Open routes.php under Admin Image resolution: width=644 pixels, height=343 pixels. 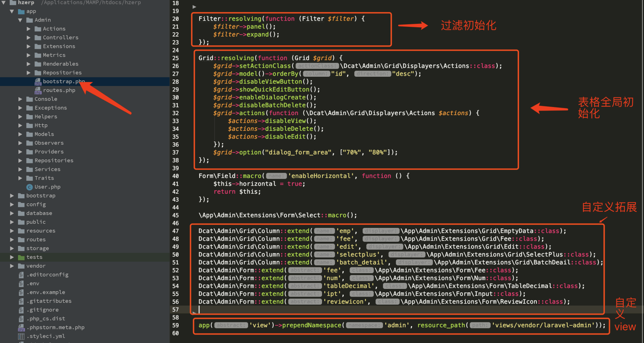coord(59,90)
